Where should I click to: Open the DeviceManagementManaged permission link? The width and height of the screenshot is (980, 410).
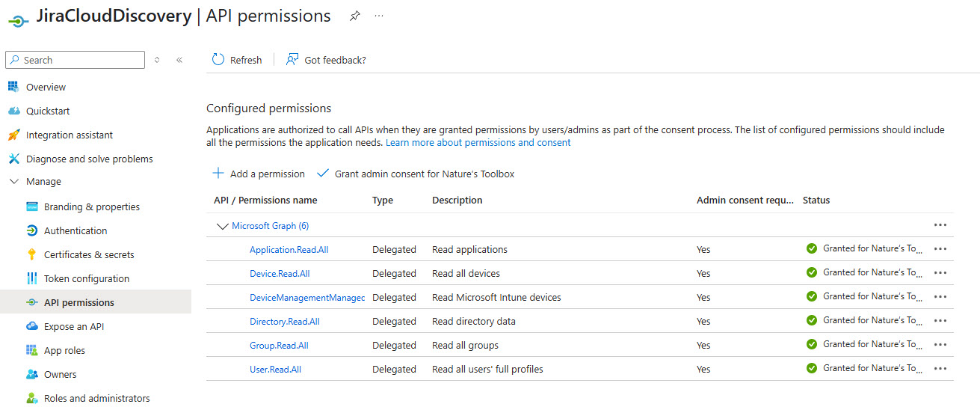(307, 297)
